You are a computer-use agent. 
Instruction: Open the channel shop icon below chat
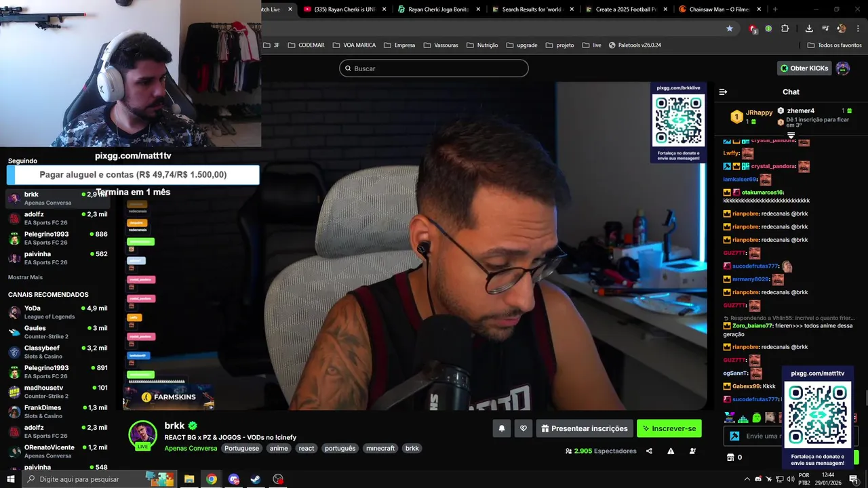point(730,457)
